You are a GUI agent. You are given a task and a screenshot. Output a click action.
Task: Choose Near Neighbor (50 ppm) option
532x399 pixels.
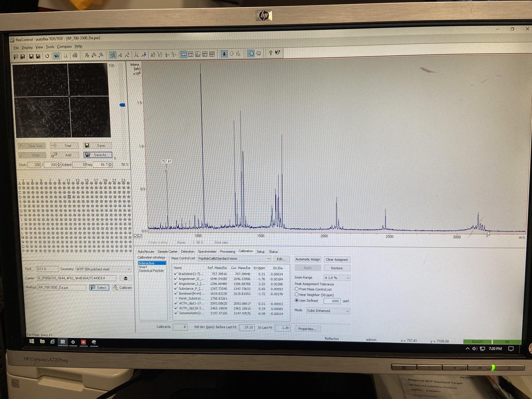pos(297,295)
